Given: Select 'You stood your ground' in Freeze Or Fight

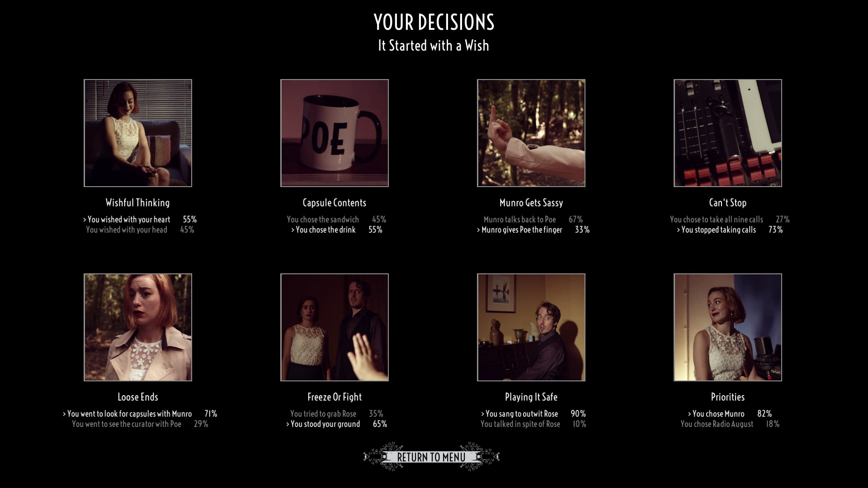Looking at the screenshot, I should [325, 424].
